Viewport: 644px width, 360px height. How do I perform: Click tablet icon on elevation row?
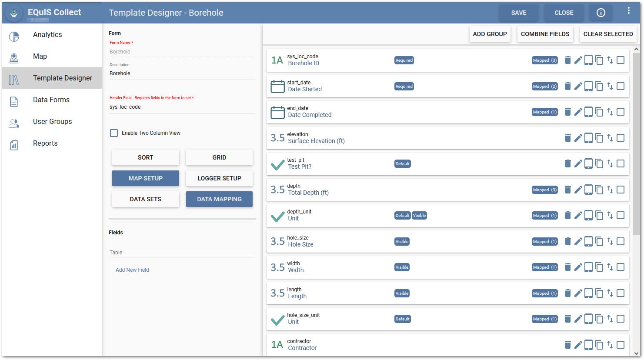588,138
